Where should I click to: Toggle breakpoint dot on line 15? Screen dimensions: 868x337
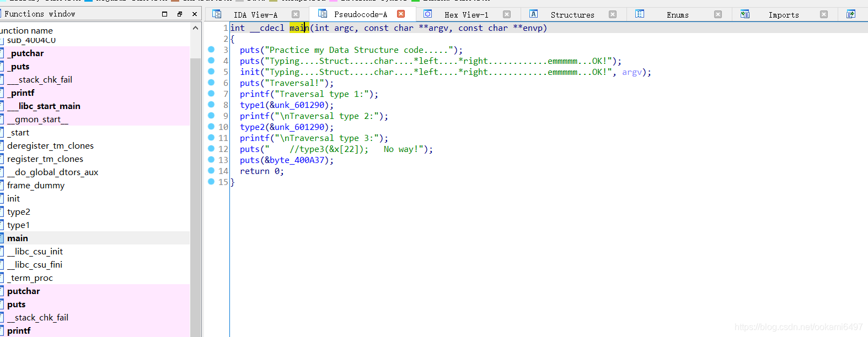(211, 182)
